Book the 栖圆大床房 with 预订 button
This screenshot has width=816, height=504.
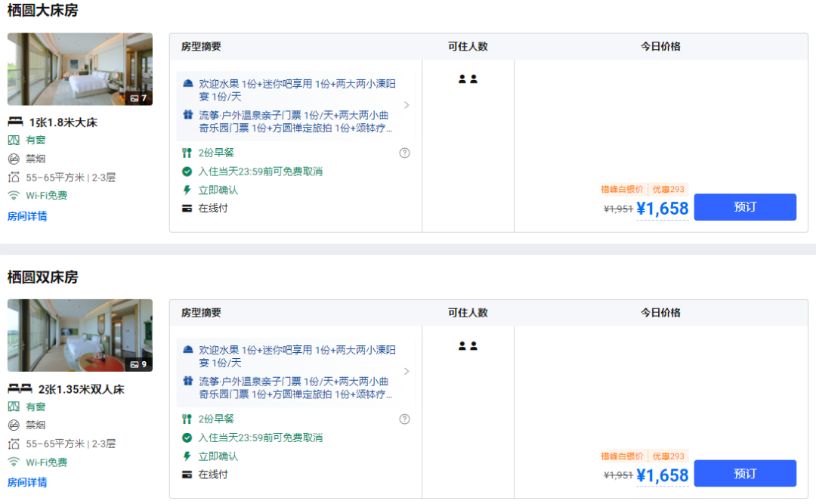(x=744, y=207)
